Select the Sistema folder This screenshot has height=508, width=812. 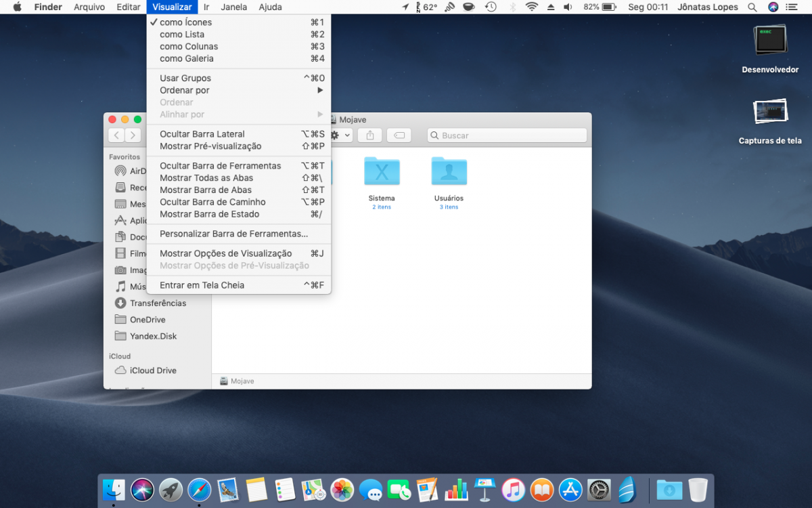[382, 171]
